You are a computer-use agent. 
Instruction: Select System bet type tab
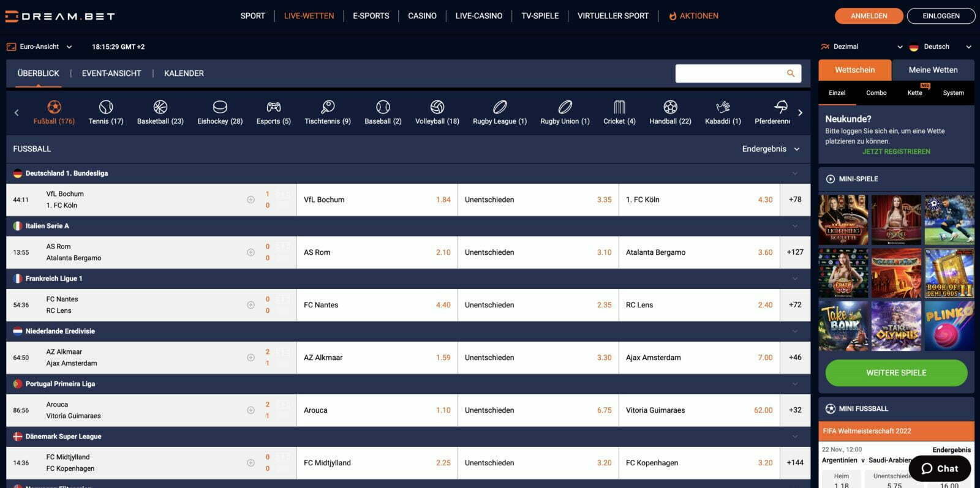click(954, 93)
